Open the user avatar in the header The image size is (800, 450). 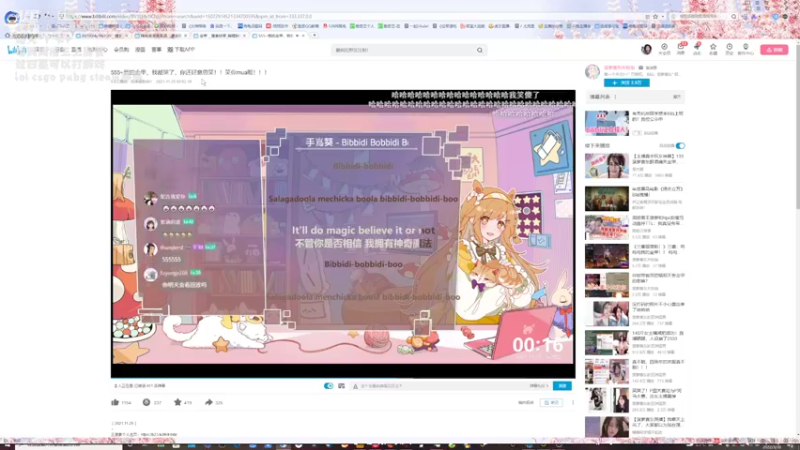tap(646, 49)
